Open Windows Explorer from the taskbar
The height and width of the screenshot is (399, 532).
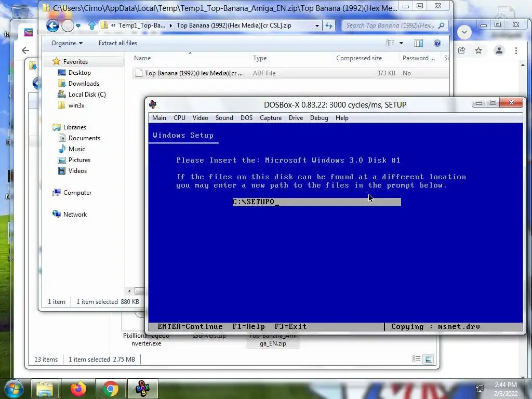click(x=45, y=389)
